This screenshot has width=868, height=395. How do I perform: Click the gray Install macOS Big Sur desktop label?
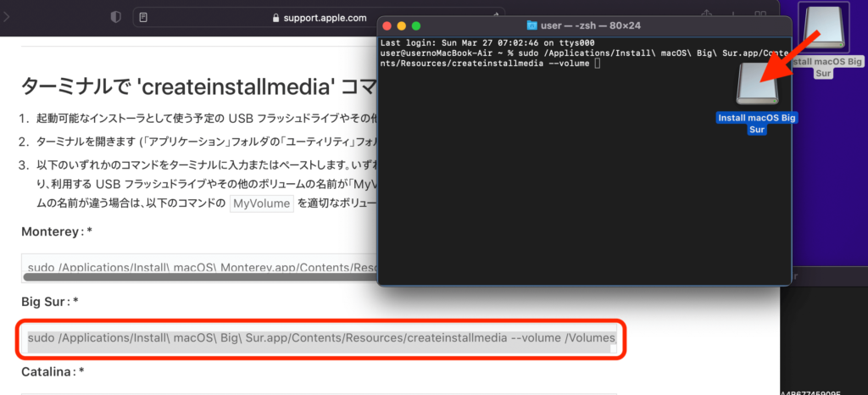coord(826,66)
